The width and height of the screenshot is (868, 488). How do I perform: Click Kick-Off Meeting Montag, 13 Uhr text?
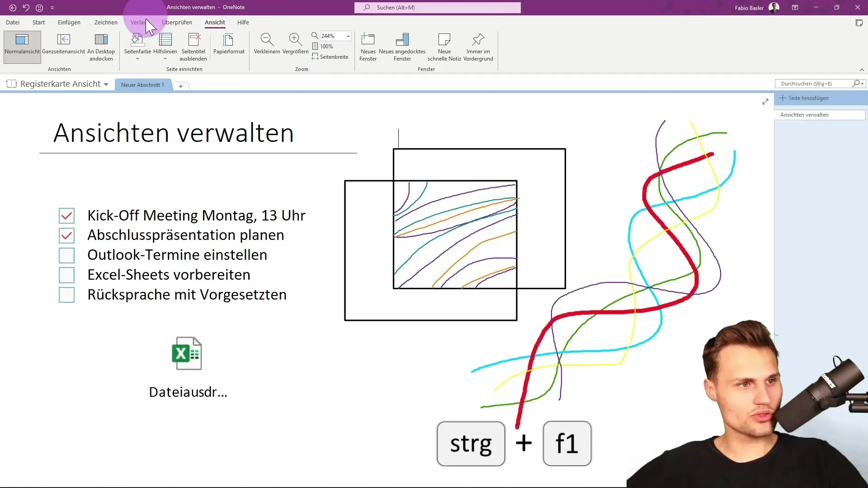pyautogui.click(x=196, y=216)
